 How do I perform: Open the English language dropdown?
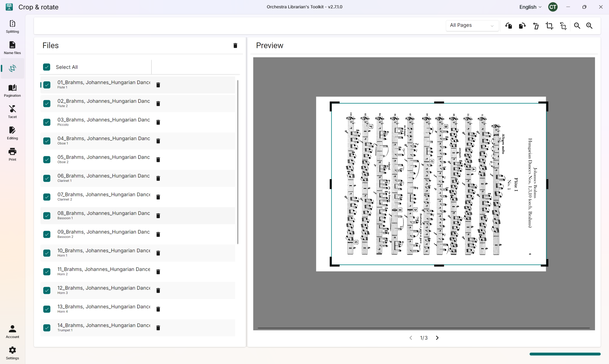[x=530, y=7]
